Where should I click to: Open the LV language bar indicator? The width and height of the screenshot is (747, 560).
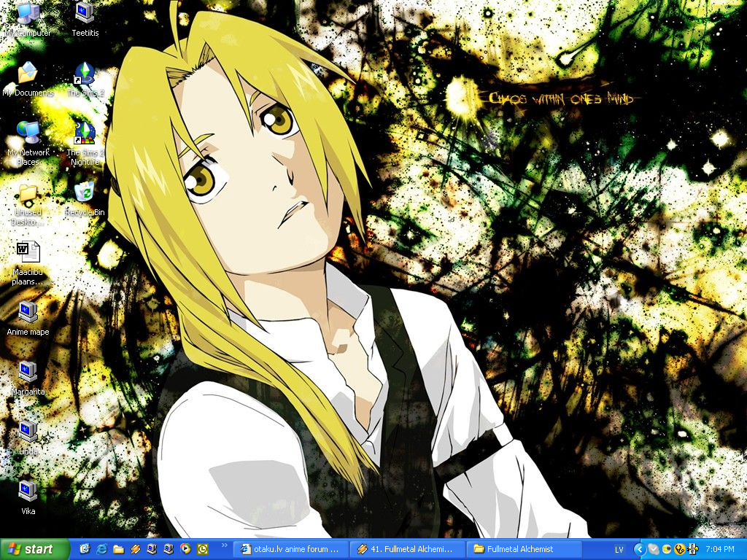pos(619,550)
